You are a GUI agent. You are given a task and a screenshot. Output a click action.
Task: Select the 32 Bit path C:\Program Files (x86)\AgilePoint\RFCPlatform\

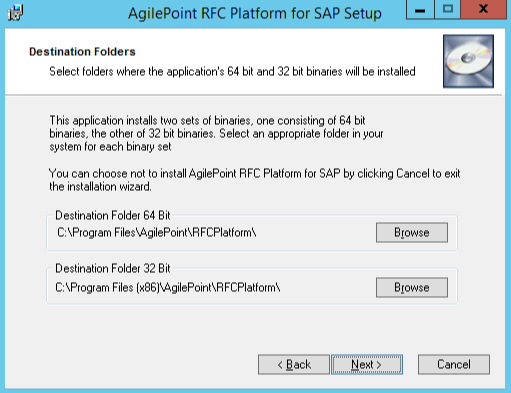click(168, 287)
